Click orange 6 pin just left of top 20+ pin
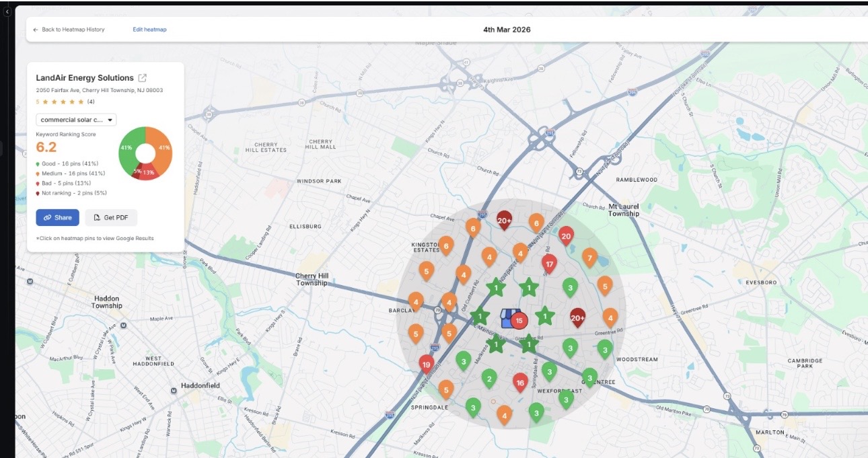868x458 pixels. point(473,229)
